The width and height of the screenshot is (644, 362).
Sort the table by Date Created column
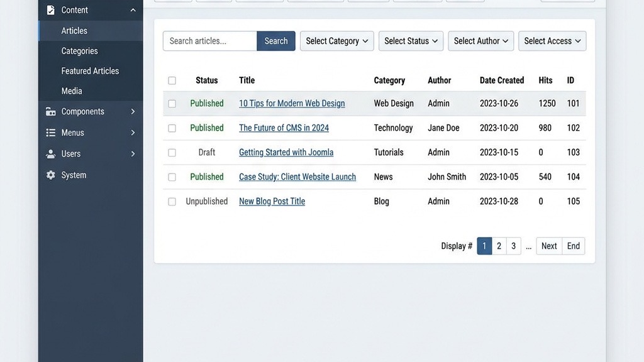501,80
